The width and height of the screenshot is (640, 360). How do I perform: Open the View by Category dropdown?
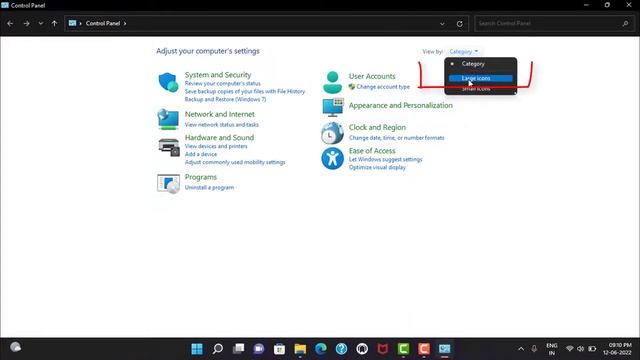[463, 51]
